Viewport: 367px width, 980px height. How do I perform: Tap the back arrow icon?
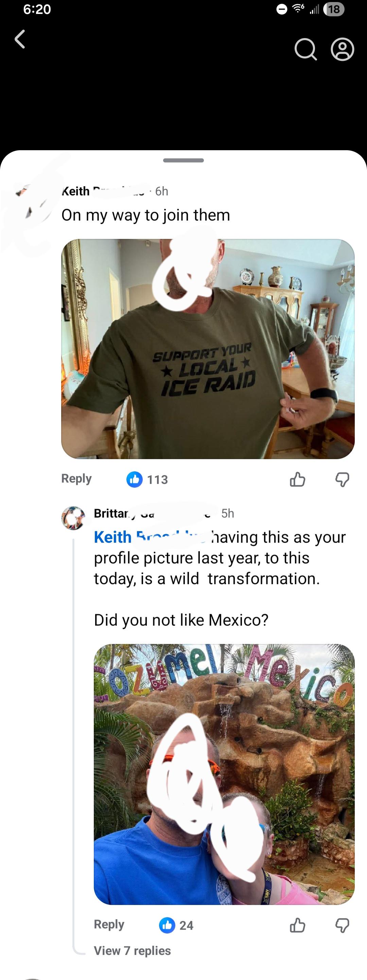coord(20,39)
